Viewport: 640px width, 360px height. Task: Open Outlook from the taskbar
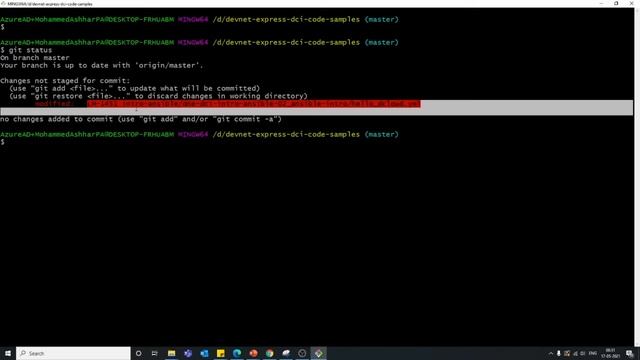coord(204,353)
